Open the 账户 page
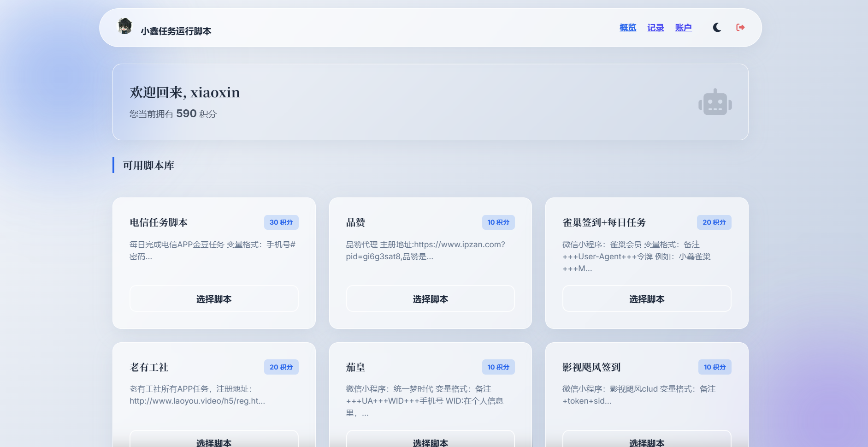This screenshot has height=447, width=868. [684, 27]
